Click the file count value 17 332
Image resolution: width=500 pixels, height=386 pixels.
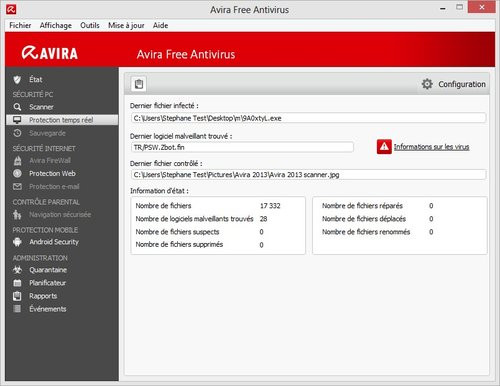270,206
